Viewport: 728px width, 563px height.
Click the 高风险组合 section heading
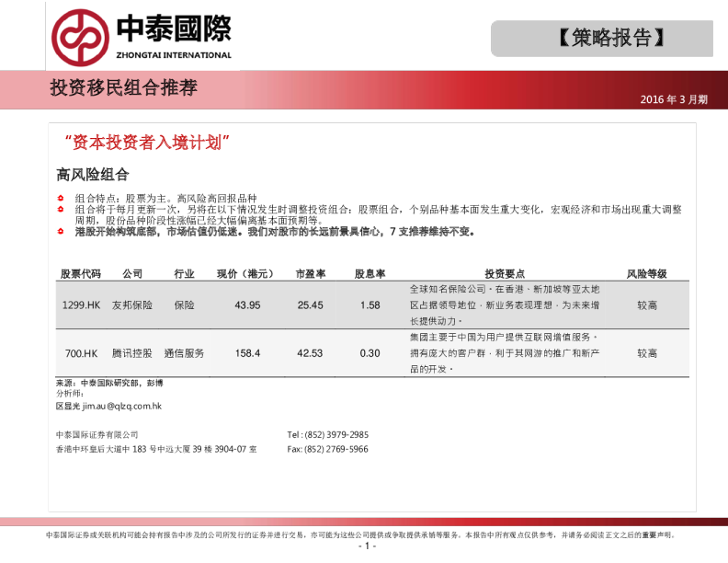coord(93,175)
